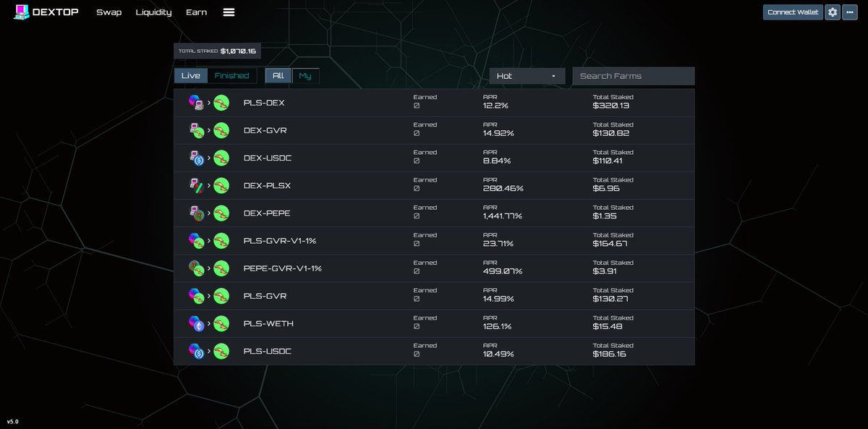
Task: Expand the PLS-GVR-V1-1% farm row
Action: [x=434, y=241]
